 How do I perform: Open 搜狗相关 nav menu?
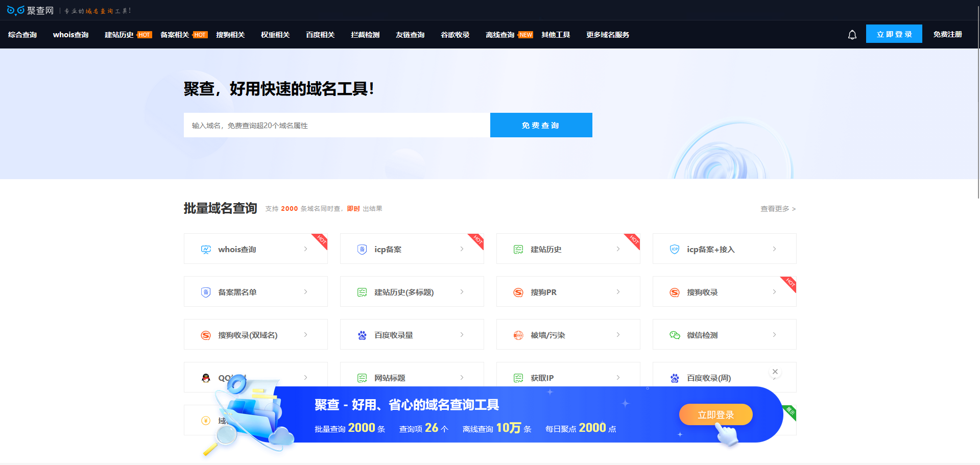click(x=230, y=35)
